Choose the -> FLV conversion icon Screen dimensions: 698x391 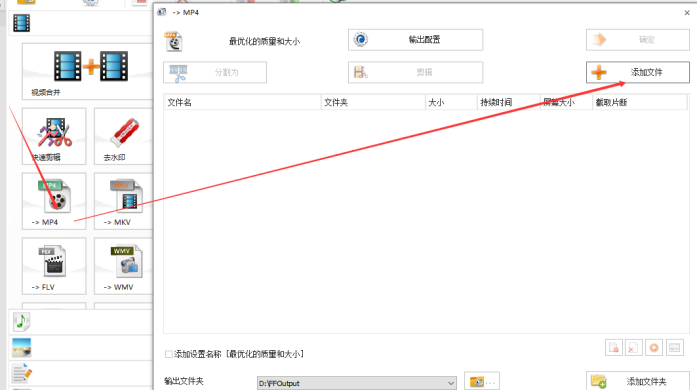(x=54, y=266)
